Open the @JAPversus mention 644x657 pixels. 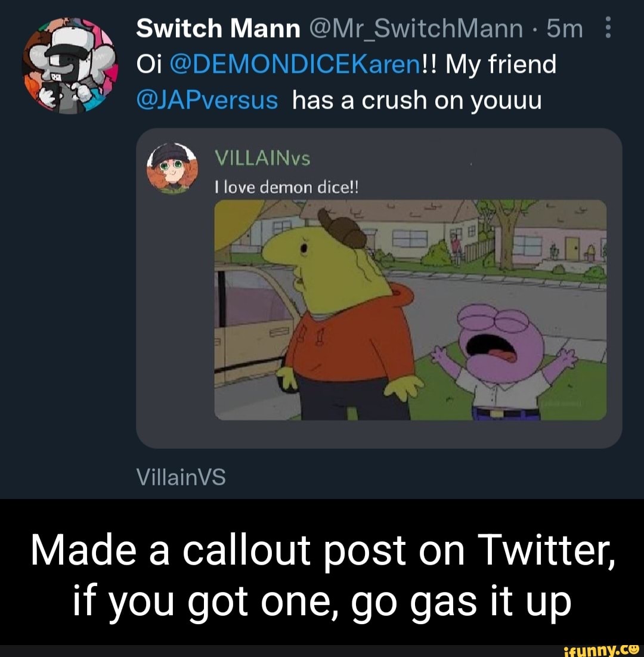point(207,100)
